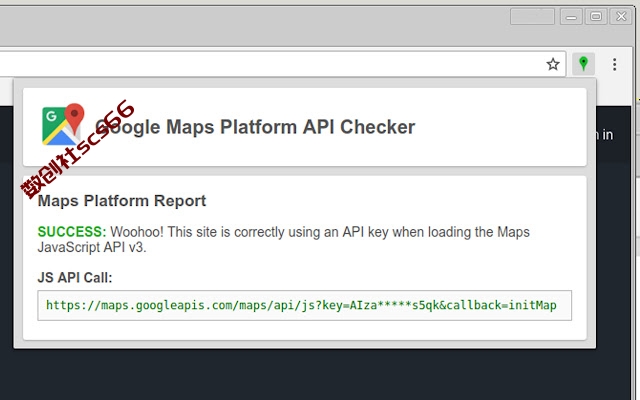The height and width of the screenshot is (400, 640).
Task: Click the JS API call URL field
Action: point(304,305)
